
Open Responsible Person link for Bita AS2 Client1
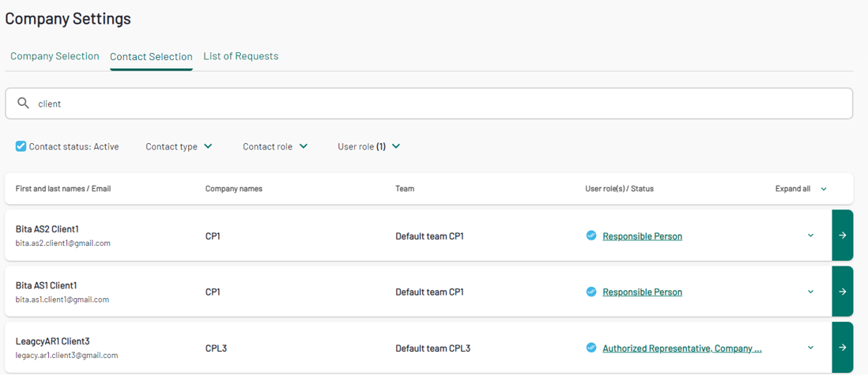pos(642,236)
